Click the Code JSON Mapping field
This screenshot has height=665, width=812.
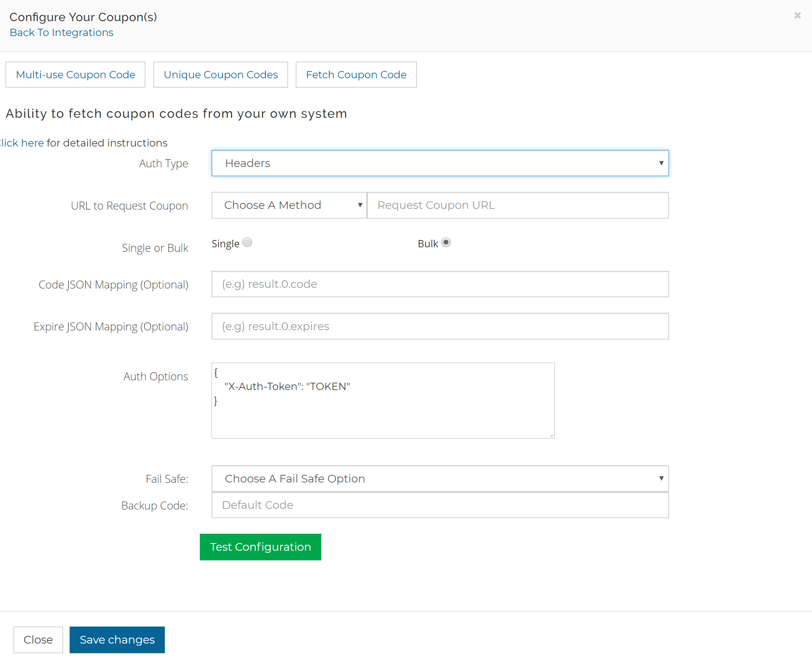click(x=440, y=284)
